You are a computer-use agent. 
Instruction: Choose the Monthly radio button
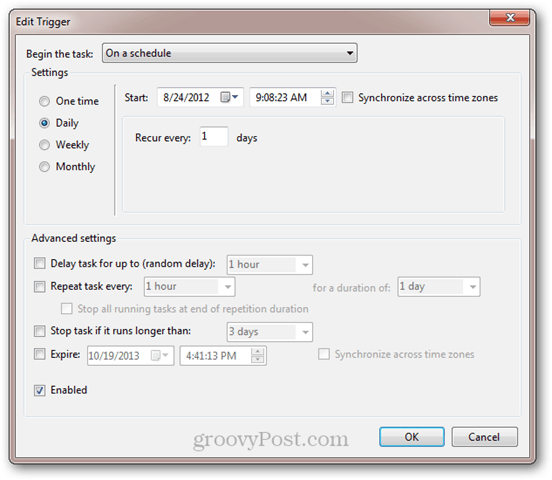(44, 167)
